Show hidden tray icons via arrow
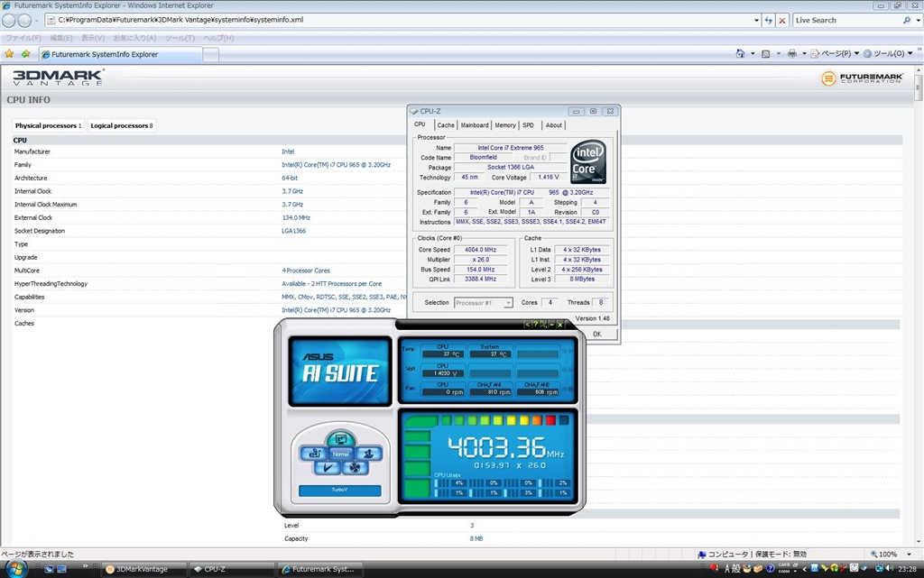 point(805,569)
